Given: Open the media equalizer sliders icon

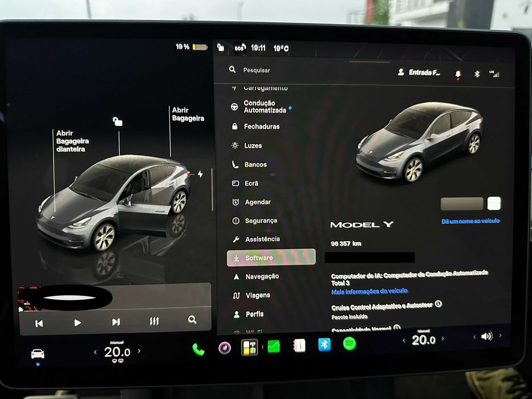Looking at the screenshot, I should click(155, 321).
